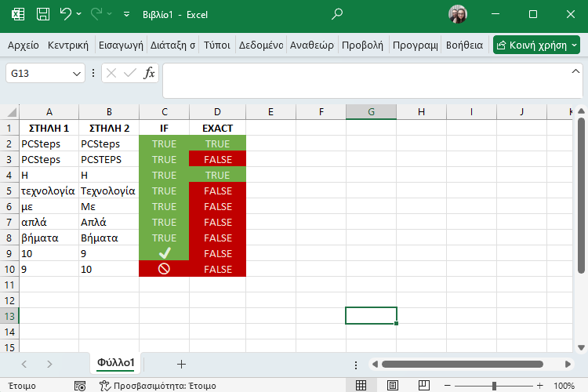Screen dimensions: 588x392
Task: Select cell containing βήματα
Action: pyautogui.click(x=49, y=238)
